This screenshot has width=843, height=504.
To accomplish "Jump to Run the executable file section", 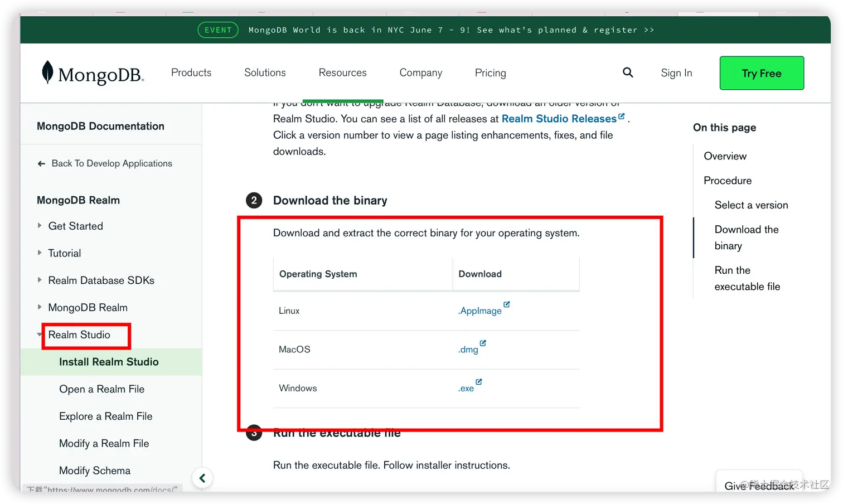I will pos(748,278).
